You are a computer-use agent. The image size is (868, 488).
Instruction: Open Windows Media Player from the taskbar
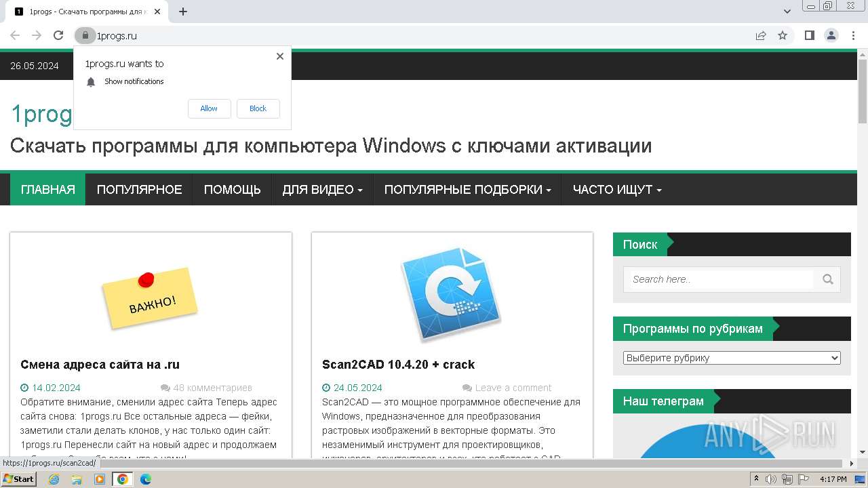[x=100, y=479]
